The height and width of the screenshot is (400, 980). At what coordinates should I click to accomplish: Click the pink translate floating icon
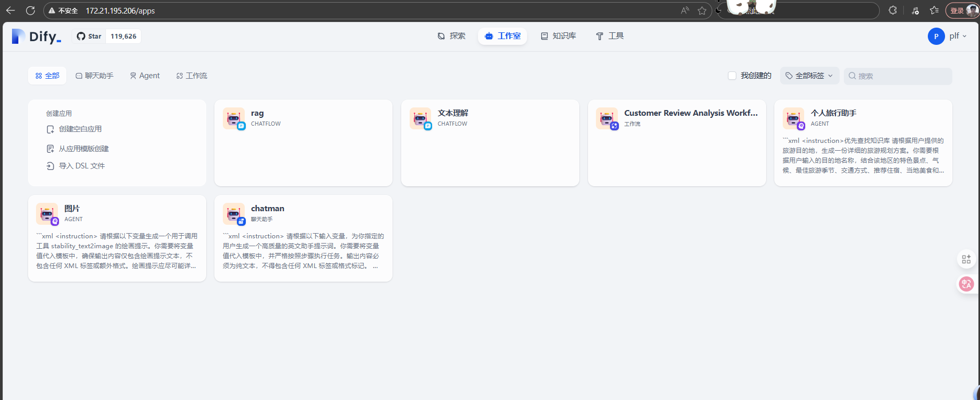pyautogui.click(x=966, y=284)
